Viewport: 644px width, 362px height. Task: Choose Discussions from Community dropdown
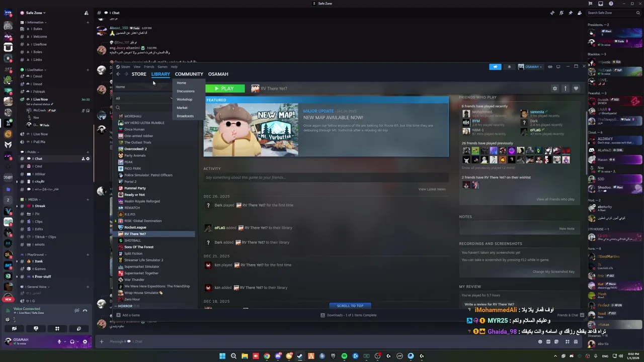(186, 91)
